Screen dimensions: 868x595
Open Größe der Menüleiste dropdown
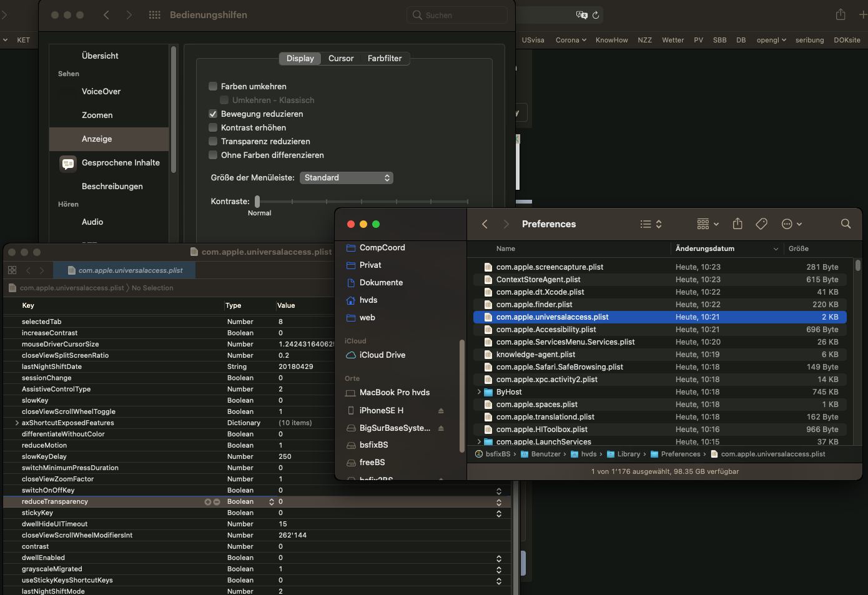pos(346,178)
